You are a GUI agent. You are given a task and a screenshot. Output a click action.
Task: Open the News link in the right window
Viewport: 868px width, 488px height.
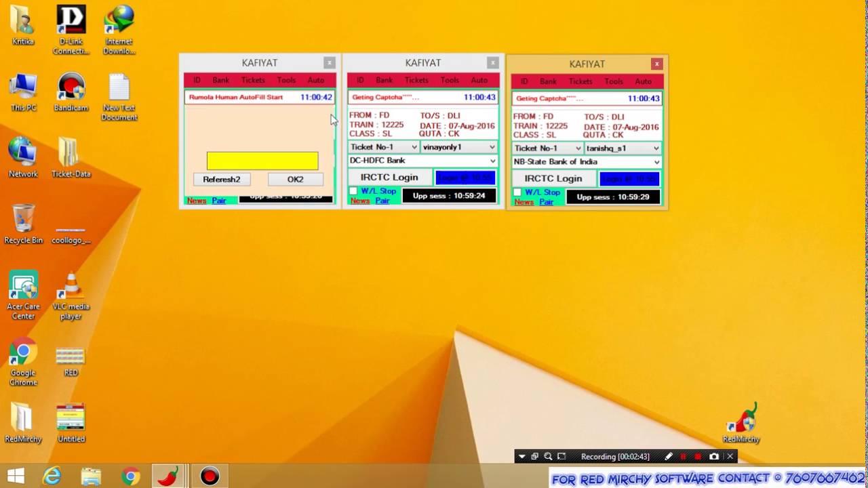point(524,202)
